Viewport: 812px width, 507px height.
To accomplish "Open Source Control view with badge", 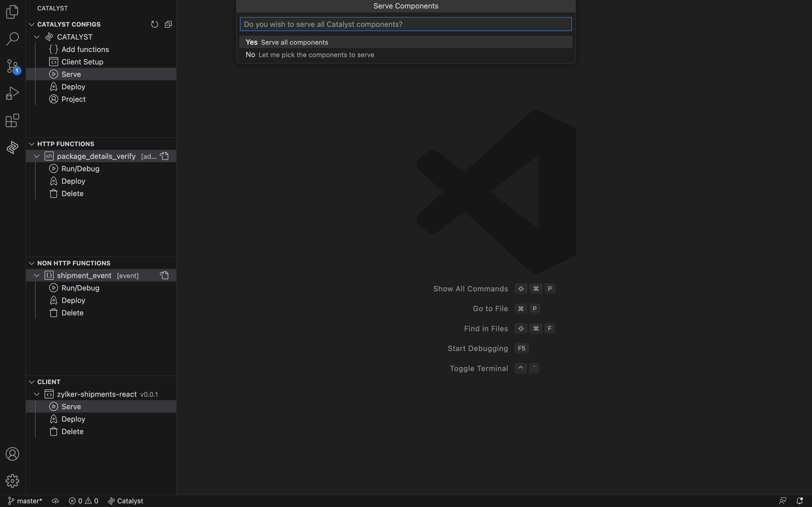I will click(13, 66).
